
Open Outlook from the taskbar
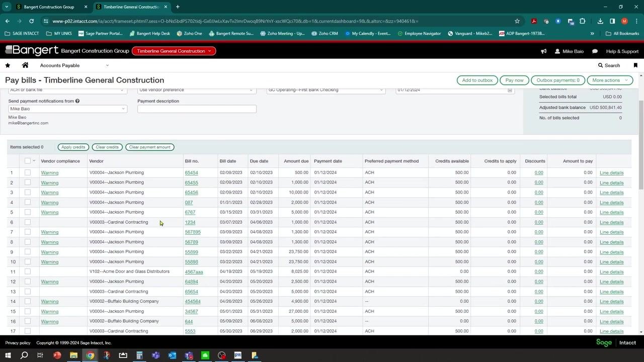pos(172,355)
